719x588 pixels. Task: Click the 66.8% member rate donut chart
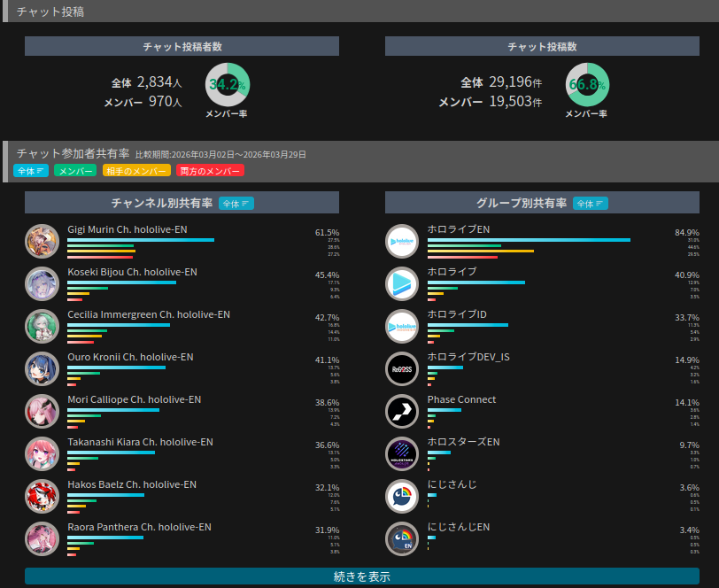tap(587, 85)
